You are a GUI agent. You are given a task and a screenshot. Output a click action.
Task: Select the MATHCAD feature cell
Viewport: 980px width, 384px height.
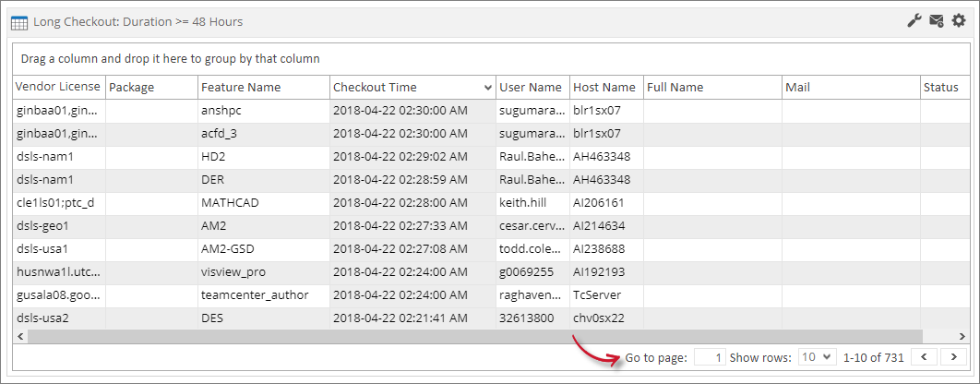264,203
